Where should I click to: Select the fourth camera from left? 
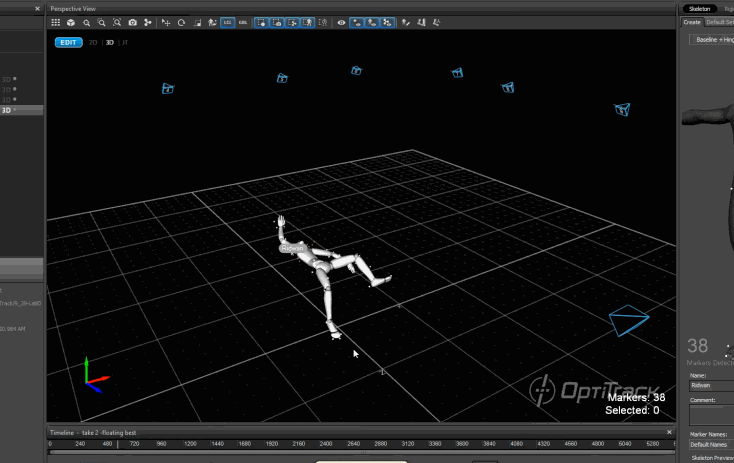(457, 73)
